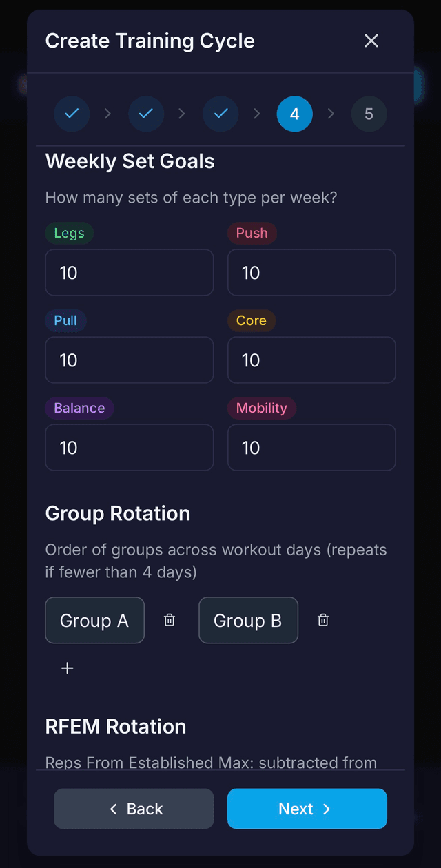The width and height of the screenshot is (441, 868).
Task: Select the completed third step checkmark
Action: [220, 114]
